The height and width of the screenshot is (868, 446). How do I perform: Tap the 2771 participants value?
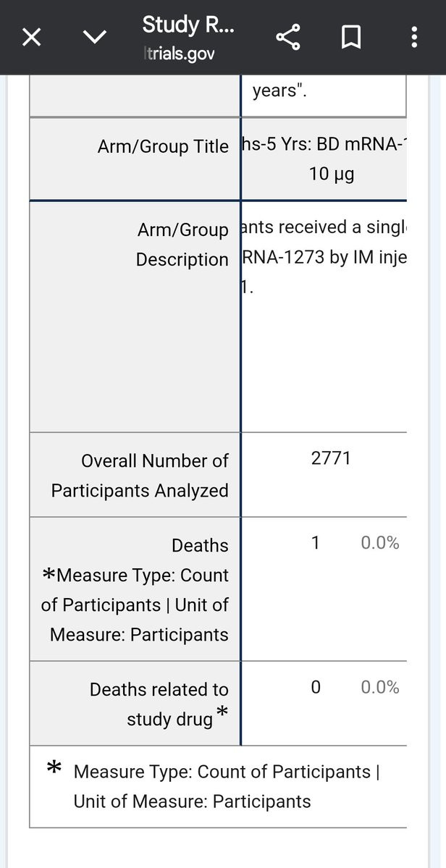(x=331, y=458)
